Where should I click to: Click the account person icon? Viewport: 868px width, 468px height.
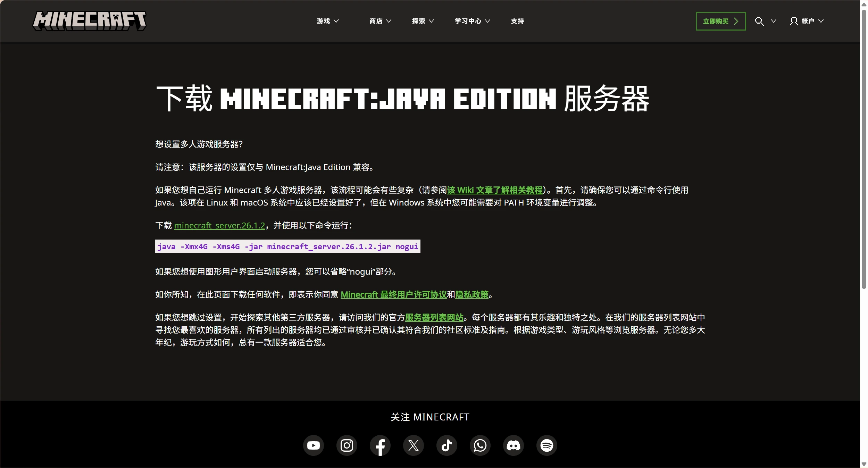pos(794,21)
